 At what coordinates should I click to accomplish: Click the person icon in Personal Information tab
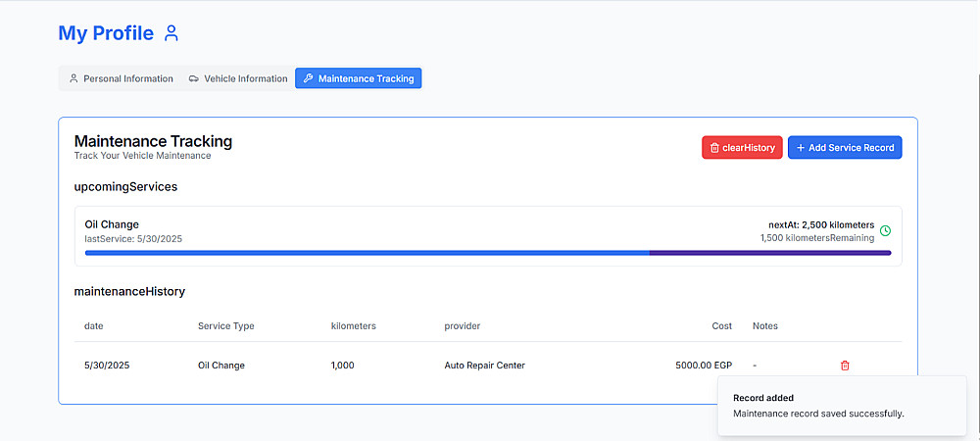coord(73,78)
